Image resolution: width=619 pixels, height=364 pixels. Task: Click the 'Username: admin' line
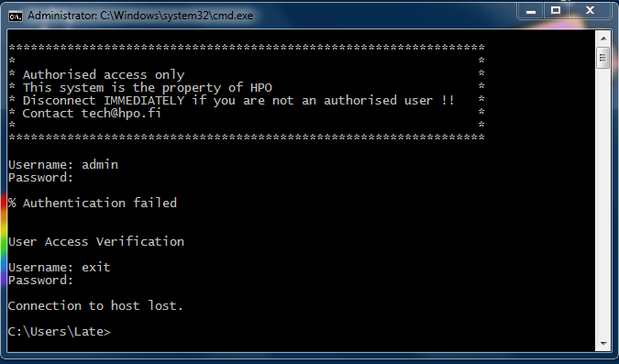point(63,165)
